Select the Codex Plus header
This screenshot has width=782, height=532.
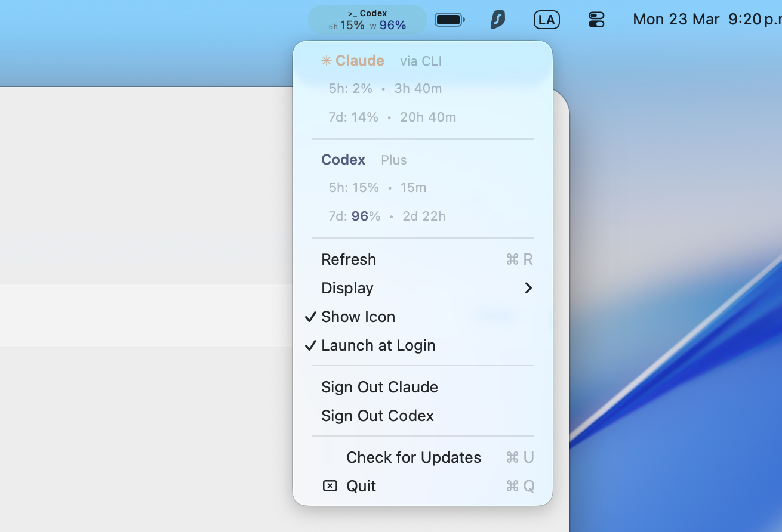tap(423, 160)
